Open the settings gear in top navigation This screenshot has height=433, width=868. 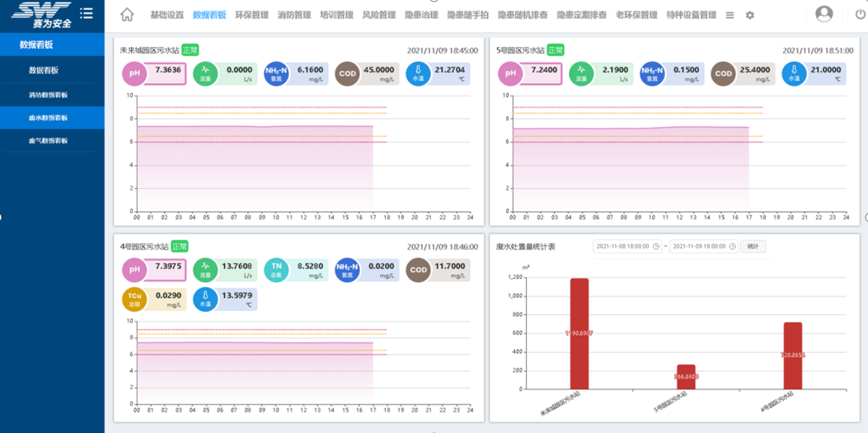click(749, 16)
